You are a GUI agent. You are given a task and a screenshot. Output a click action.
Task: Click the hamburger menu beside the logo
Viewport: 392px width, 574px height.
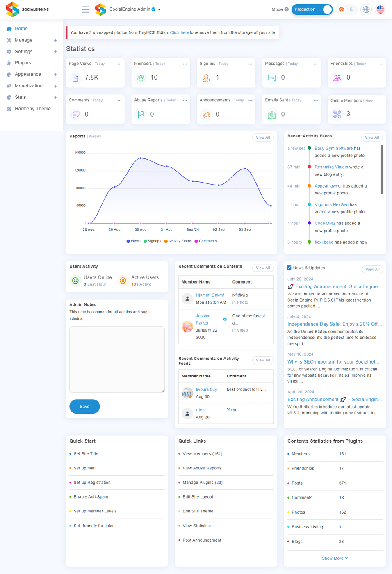click(86, 9)
